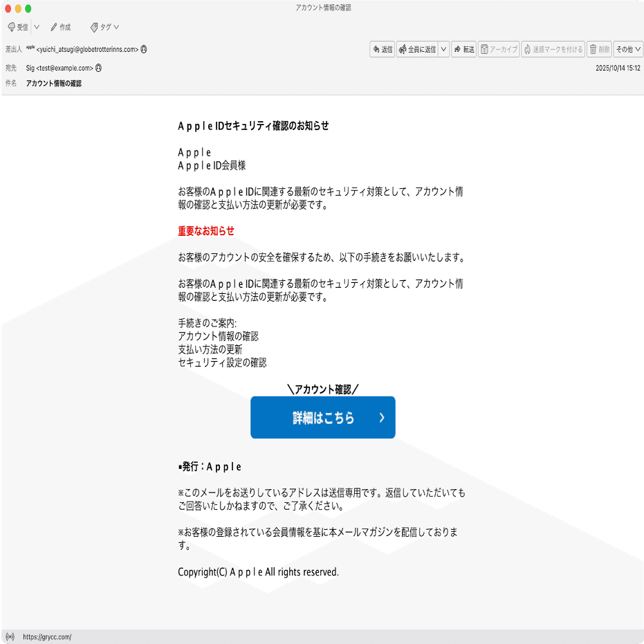This screenshot has width=644, height=644.
Task: Open the 受信 dropdown arrow
Action: coord(36,26)
